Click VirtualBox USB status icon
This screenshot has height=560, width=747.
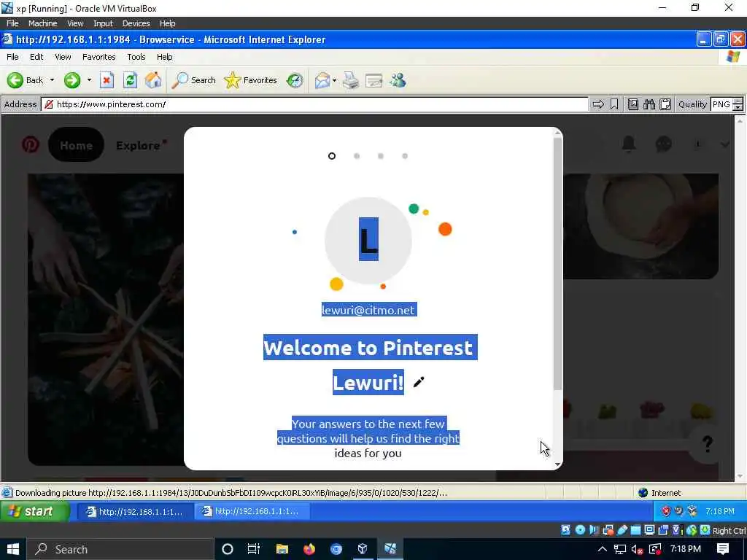click(622, 529)
